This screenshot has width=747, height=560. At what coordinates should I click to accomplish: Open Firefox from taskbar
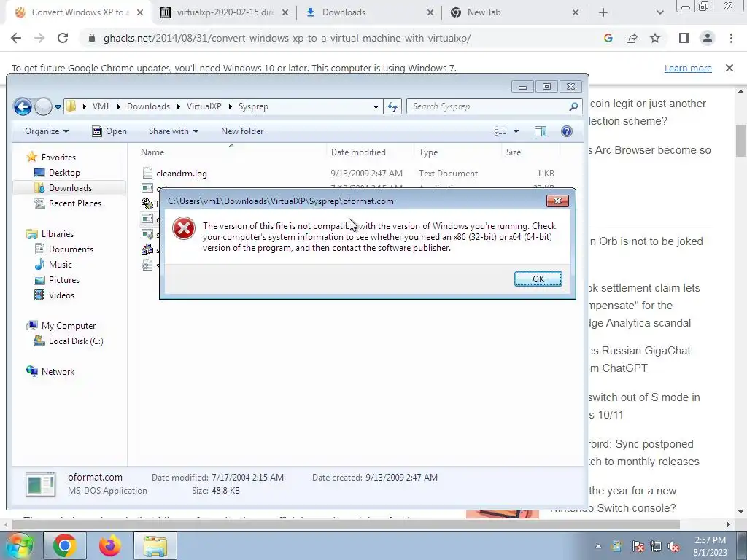pos(110,545)
